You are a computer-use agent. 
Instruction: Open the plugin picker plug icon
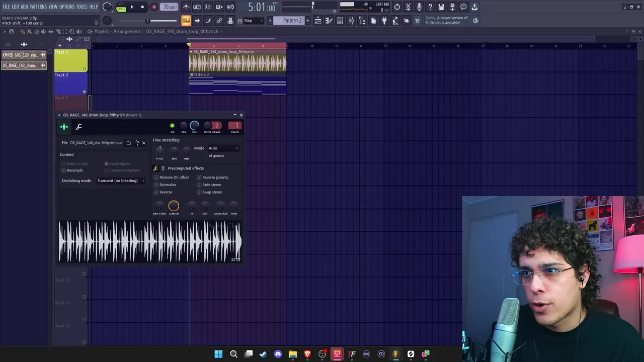coord(384,21)
